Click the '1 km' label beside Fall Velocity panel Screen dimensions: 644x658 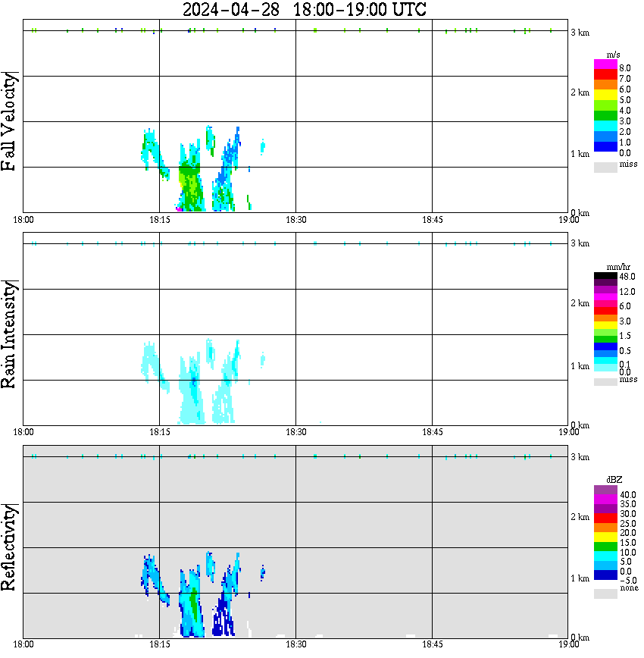click(x=580, y=154)
